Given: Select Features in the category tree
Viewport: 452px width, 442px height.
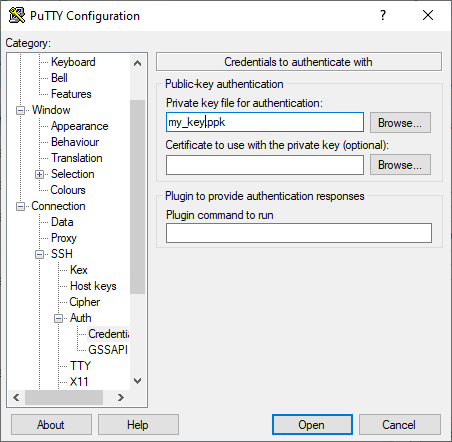Looking at the screenshot, I should 71,94.
